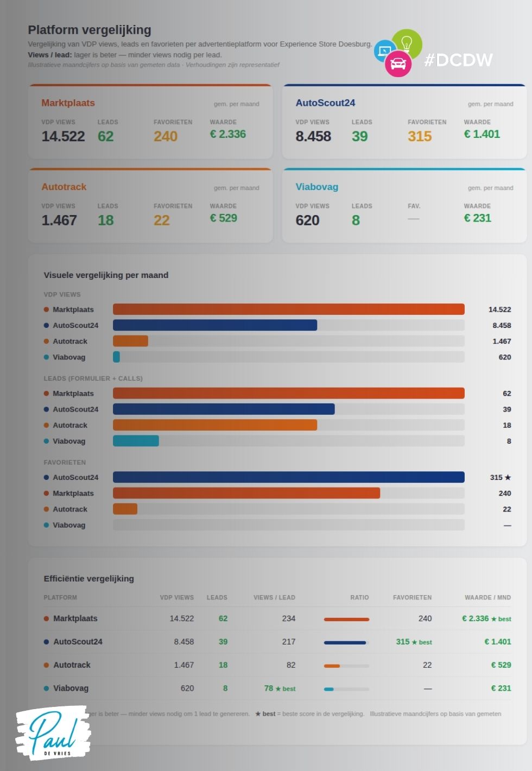Click the 8 leads value in the Viabovag card
This screenshot has height=771, width=532.
point(356,220)
